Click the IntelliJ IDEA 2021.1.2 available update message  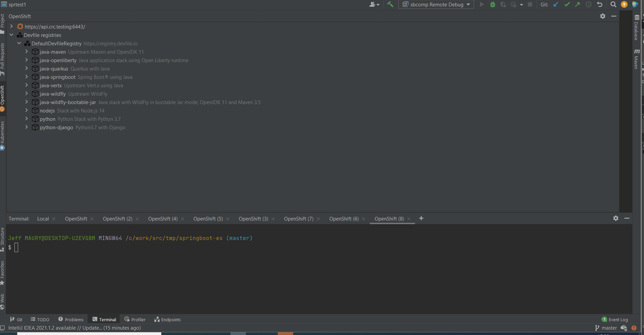(74, 328)
